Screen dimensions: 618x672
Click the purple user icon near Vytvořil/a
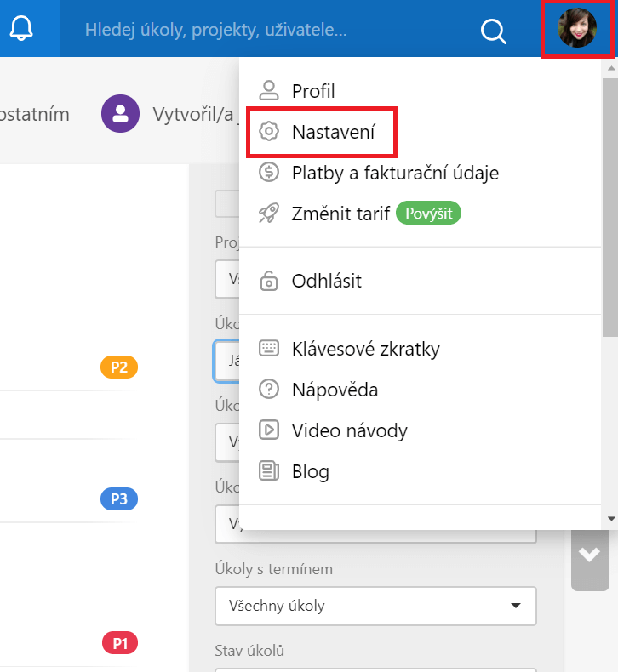point(120,114)
